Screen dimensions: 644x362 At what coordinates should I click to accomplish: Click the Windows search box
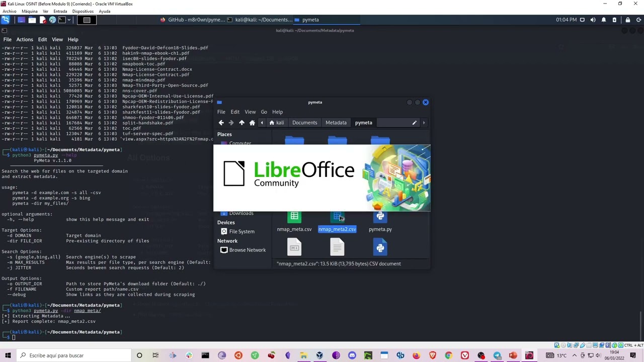[73, 355]
